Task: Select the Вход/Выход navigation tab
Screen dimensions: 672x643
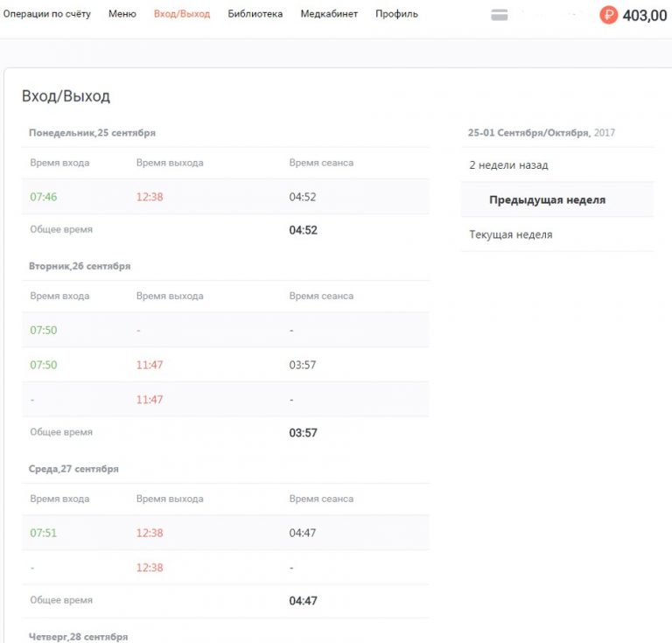Action: 182,14
